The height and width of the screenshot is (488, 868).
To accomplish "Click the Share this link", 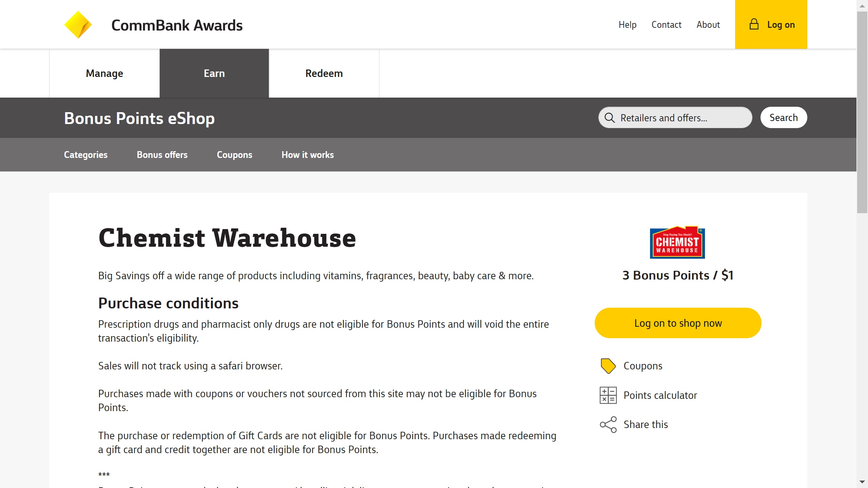I will pyautogui.click(x=646, y=425).
